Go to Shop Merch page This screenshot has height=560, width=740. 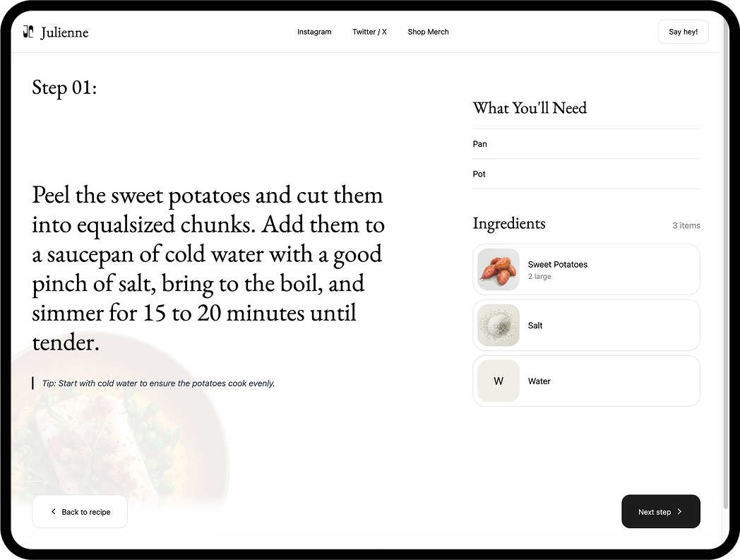pyautogui.click(x=428, y=32)
